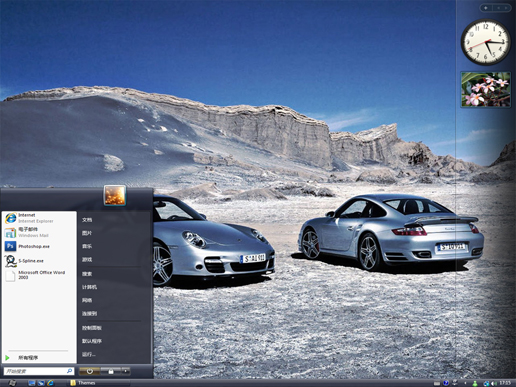This screenshot has width=516, height=387.
Task: Click Show Desktop in Quick Launch
Action: (32, 383)
